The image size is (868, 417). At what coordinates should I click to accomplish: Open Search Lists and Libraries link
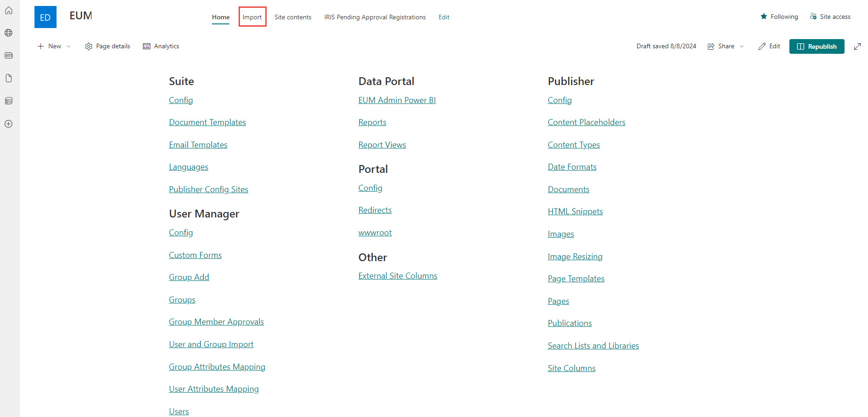593,346
